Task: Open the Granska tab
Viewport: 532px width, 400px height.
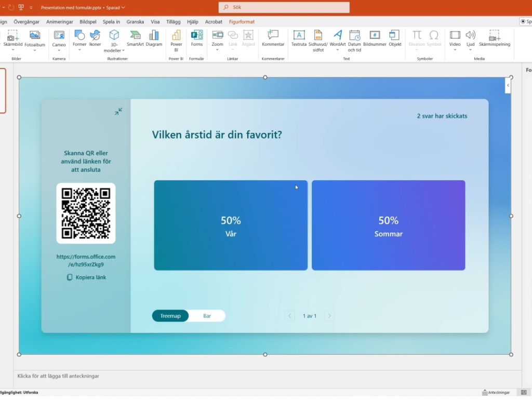Action: pyautogui.click(x=135, y=22)
